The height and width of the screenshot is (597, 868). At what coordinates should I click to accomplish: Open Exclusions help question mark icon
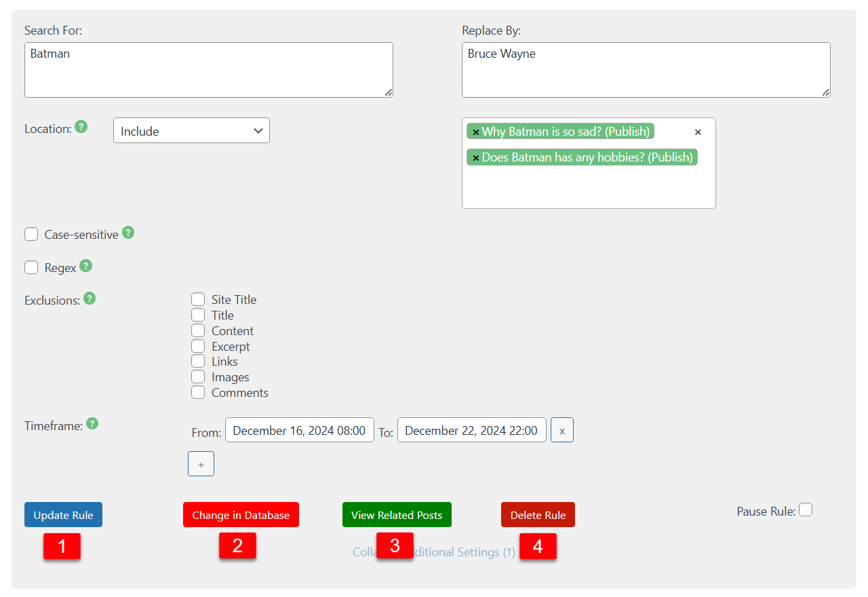tap(89, 298)
